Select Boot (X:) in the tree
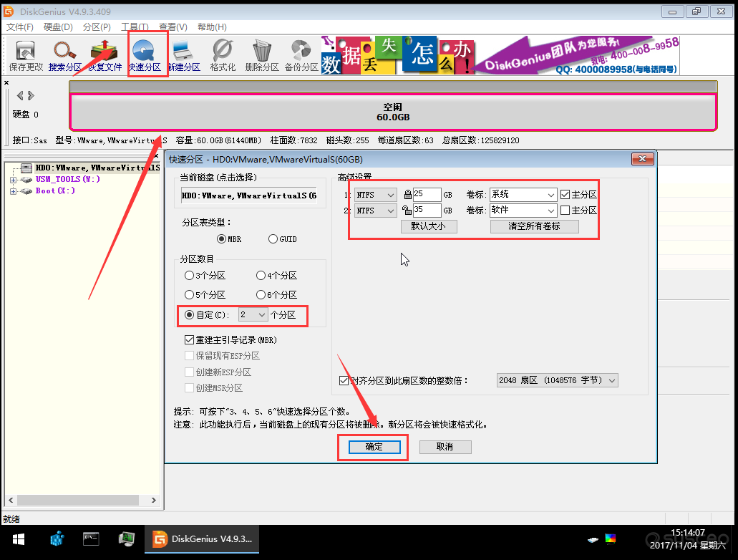 click(x=55, y=190)
